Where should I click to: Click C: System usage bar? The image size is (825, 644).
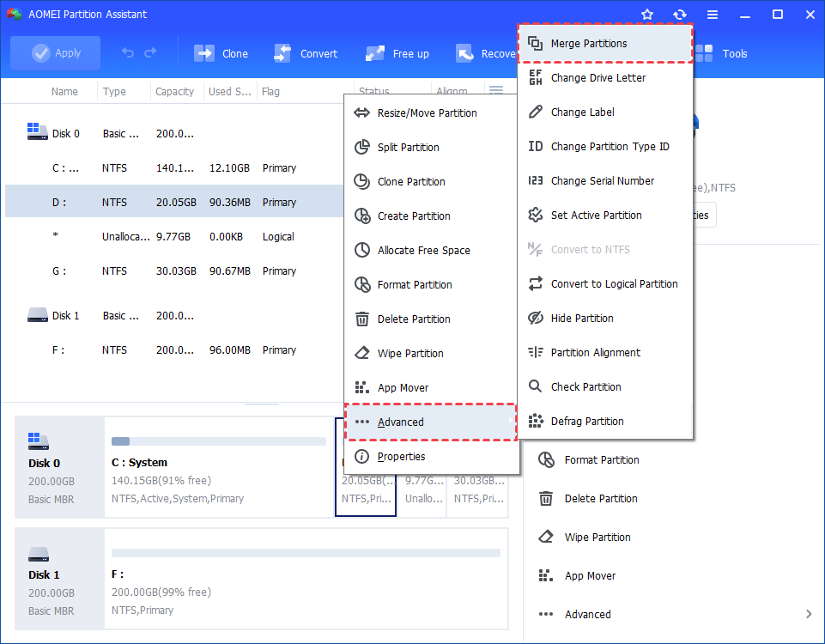[x=219, y=441]
